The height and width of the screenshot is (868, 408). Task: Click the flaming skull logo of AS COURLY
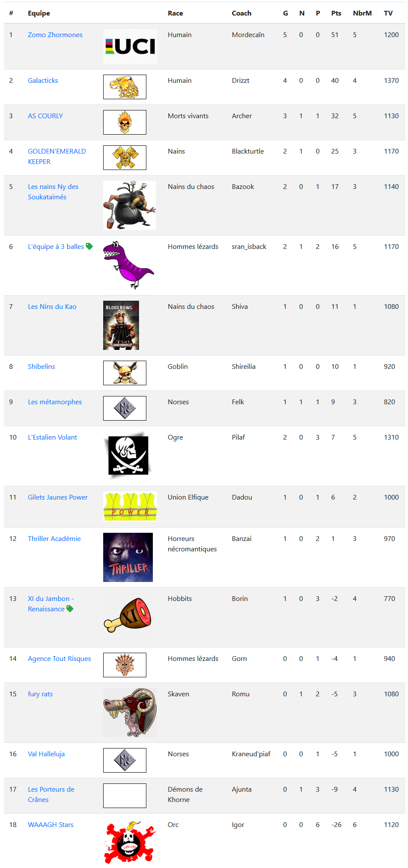tap(125, 122)
